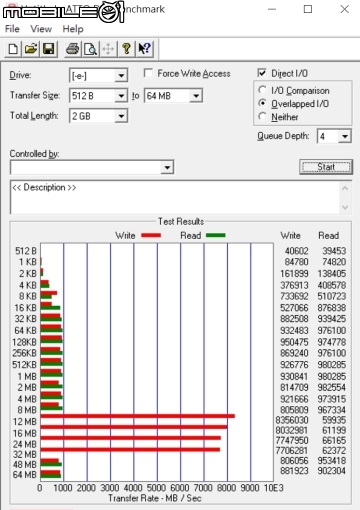Uncheck the Direct I/O checkbox
360x510 pixels.
click(262, 73)
